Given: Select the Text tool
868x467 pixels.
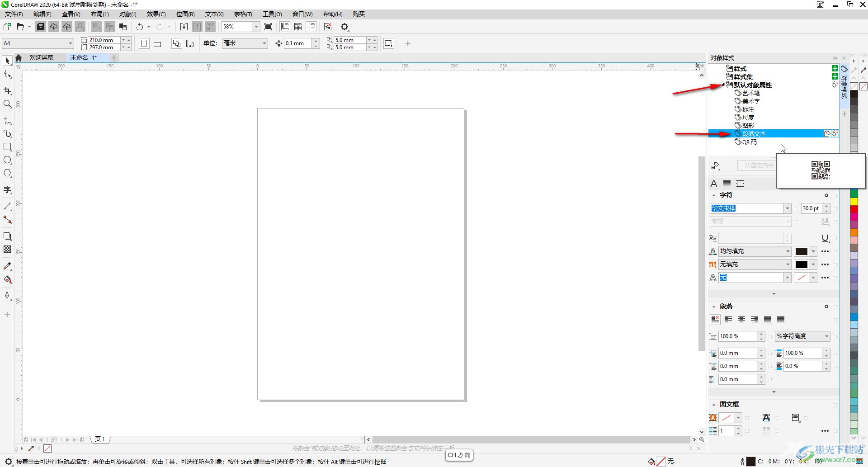Looking at the screenshot, I should point(7,190).
